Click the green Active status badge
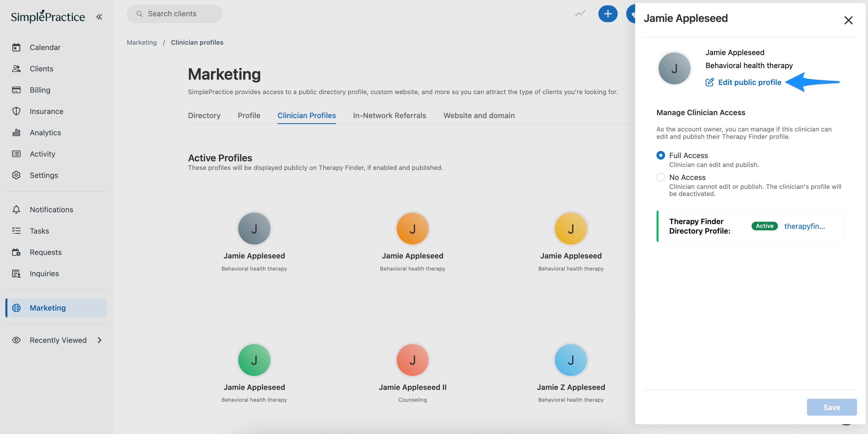 click(765, 226)
